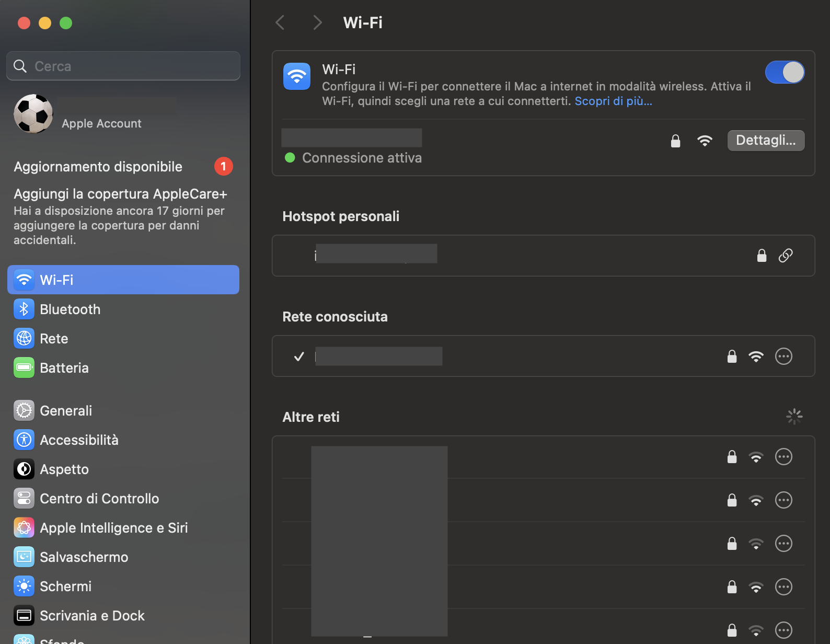Viewport: 830px width, 644px height.
Task: Click the Centro di Controllo icon
Action: point(24,498)
